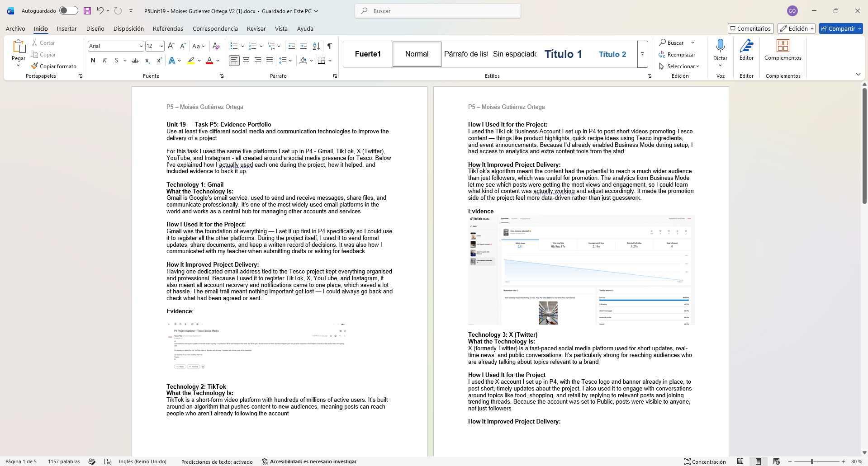
Task: Switch to the Referencias tab
Action: 168,28
